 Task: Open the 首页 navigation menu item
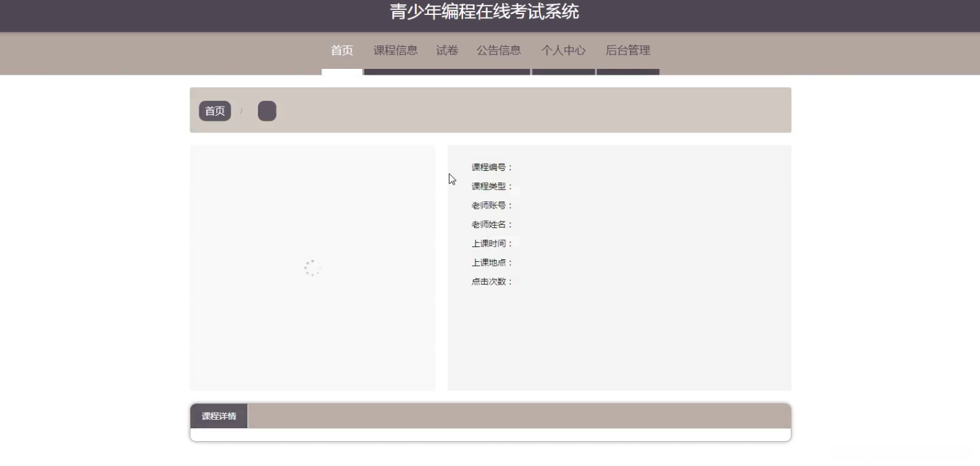point(342,51)
